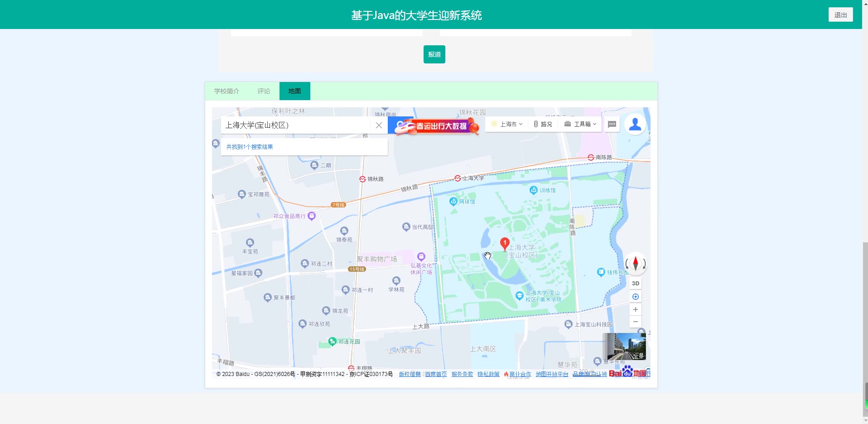Click the map search box with 上海大学(宝山校区)
Screen dimensions: 868x424
(295, 125)
